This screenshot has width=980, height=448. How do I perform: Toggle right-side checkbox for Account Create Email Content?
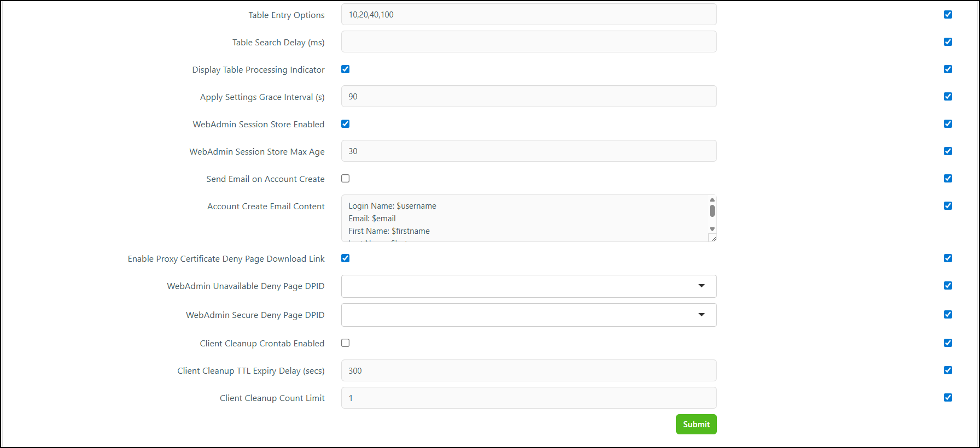[948, 206]
